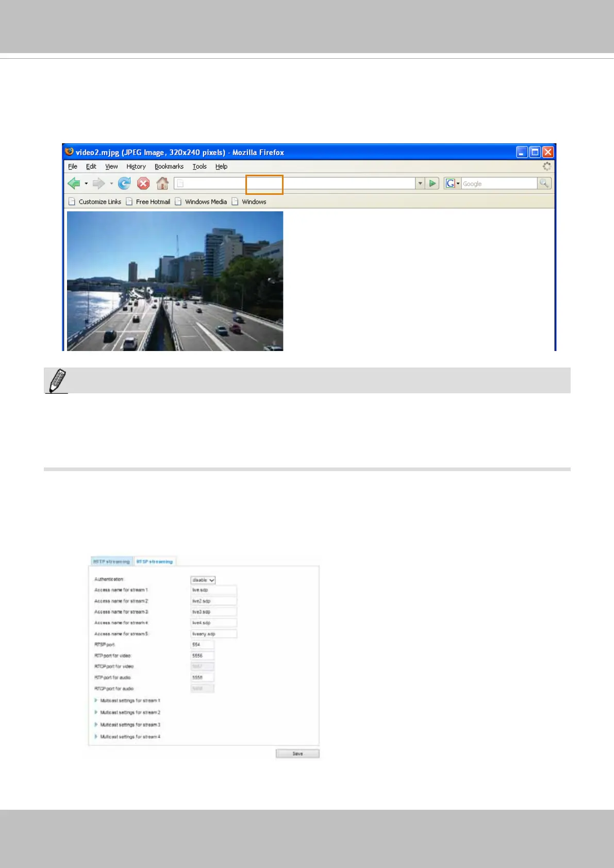The image size is (614, 868).
Task: Close the Firefox window
Action: [x=548, y=152]
